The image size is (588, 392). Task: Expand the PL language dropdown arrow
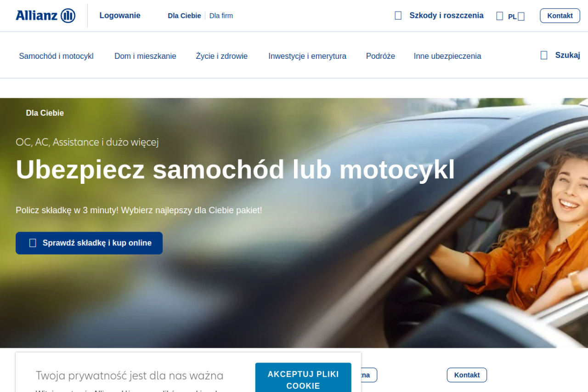coord(521,17)
